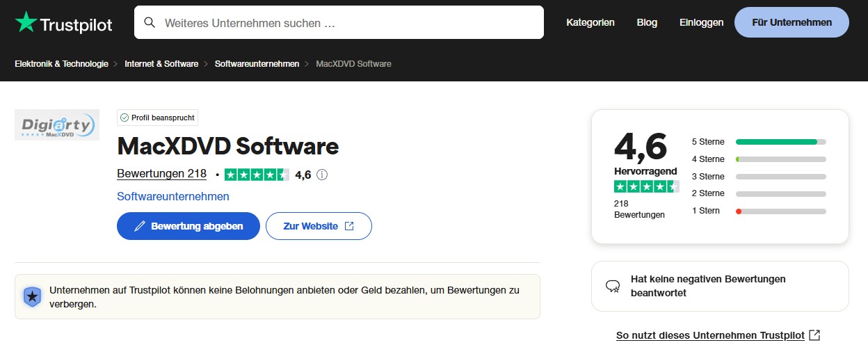Viewport: 868px width, 345px height.
Task: Click external icon beside So nutzt dieses Unternehmen
Action: (x=815, y=335)
